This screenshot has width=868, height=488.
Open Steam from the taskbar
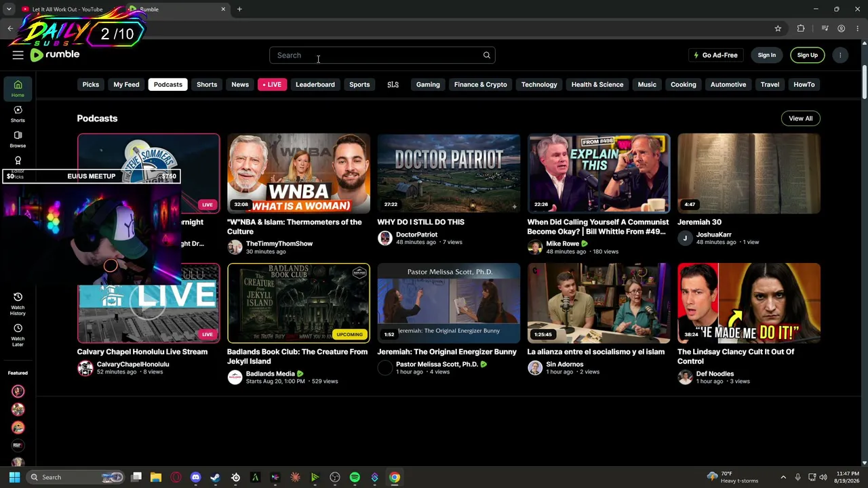(x=215, y=477)
